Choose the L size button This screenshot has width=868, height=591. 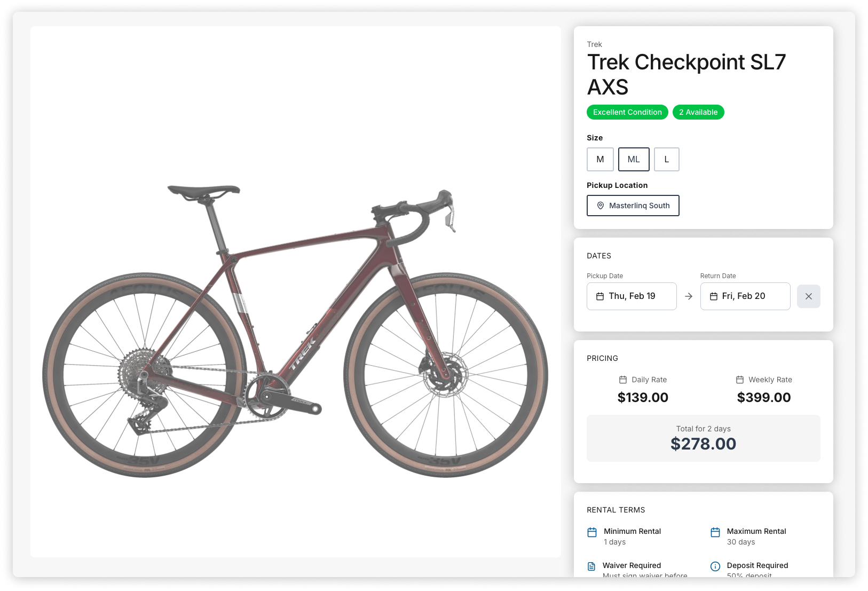pos(666,159)
